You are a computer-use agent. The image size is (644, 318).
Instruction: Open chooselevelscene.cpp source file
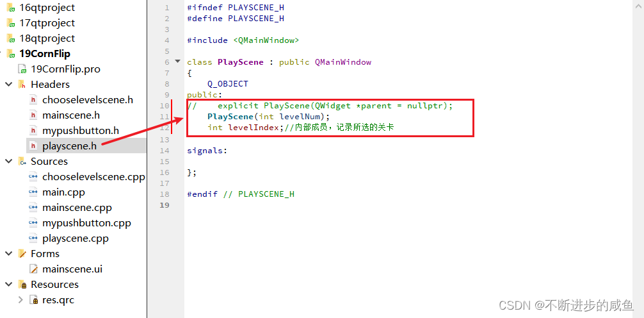pos(93,177)
